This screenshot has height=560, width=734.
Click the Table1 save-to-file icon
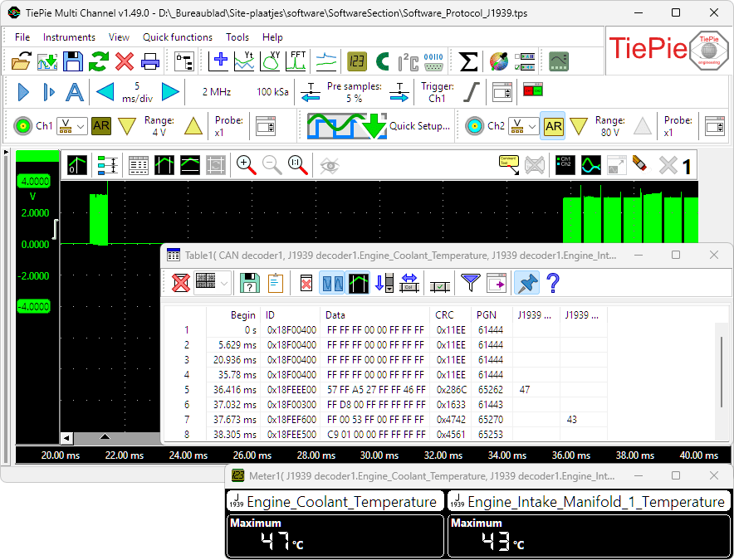tap(250, 283)
